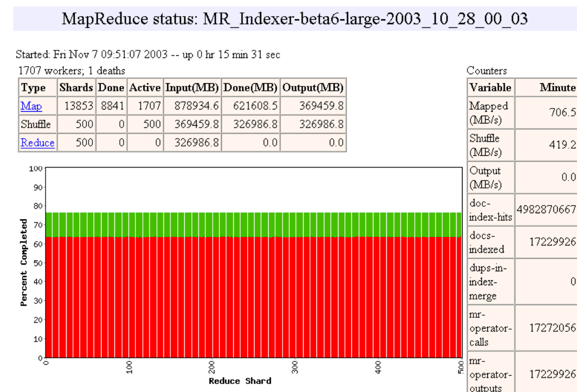Click the Output (MB/s) counter label
This screenshot has width=577, height=392.
point(485,178)
